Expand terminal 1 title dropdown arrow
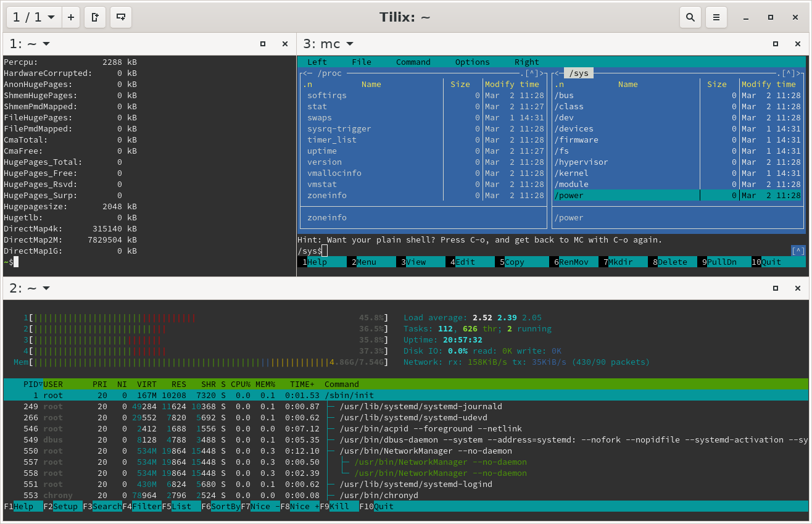This screenshot has height=524, width=812. click(46, 44)
